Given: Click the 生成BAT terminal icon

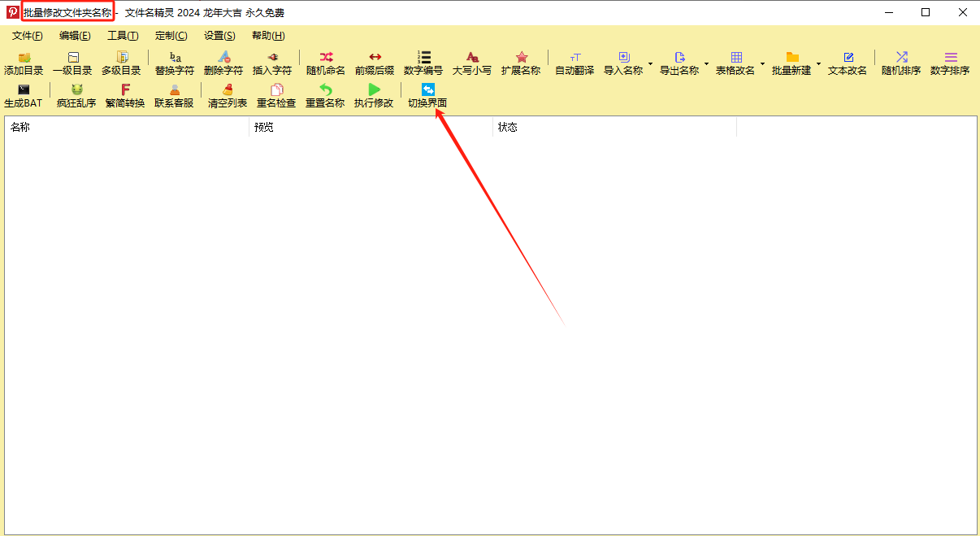Looking at the screenshot, I should tap(24, 90).
